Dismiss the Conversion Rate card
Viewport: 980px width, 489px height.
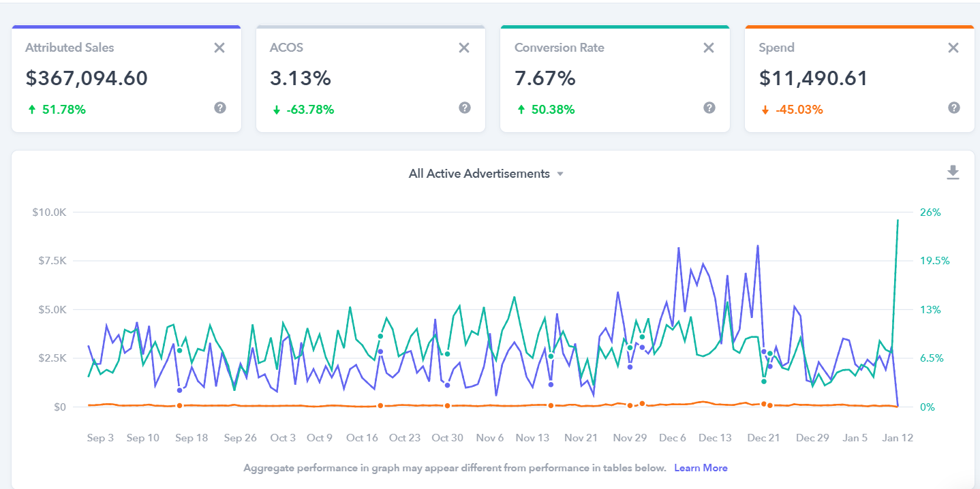coord(709,48)
